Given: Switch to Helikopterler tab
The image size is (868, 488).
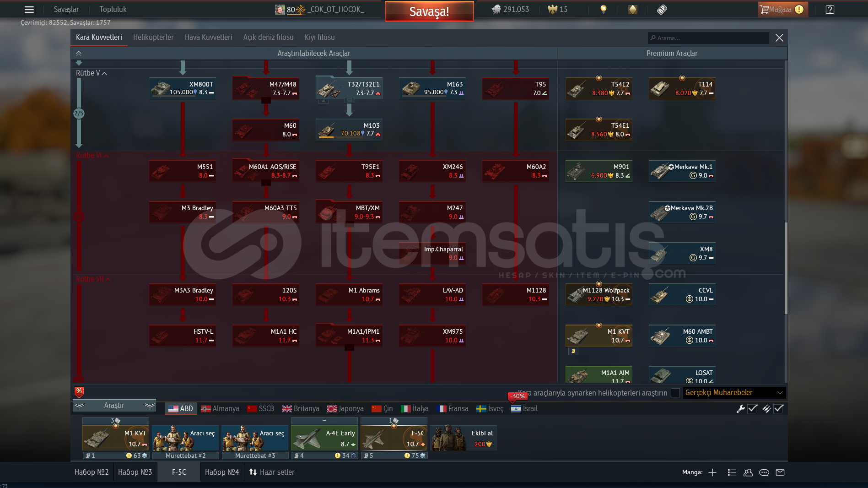Looking at the screenshot, I should point(153,38).
